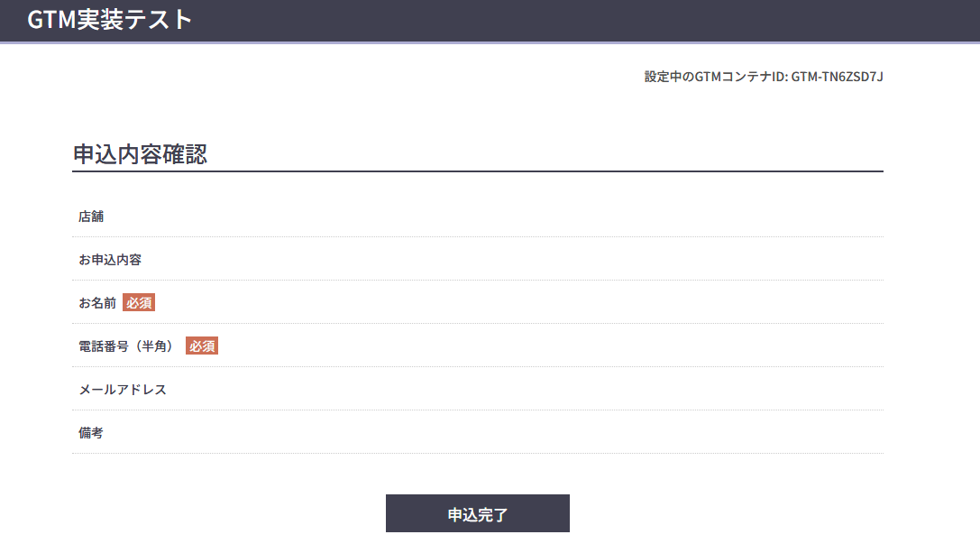Click the empty value area of メールアドレス row

541,390
